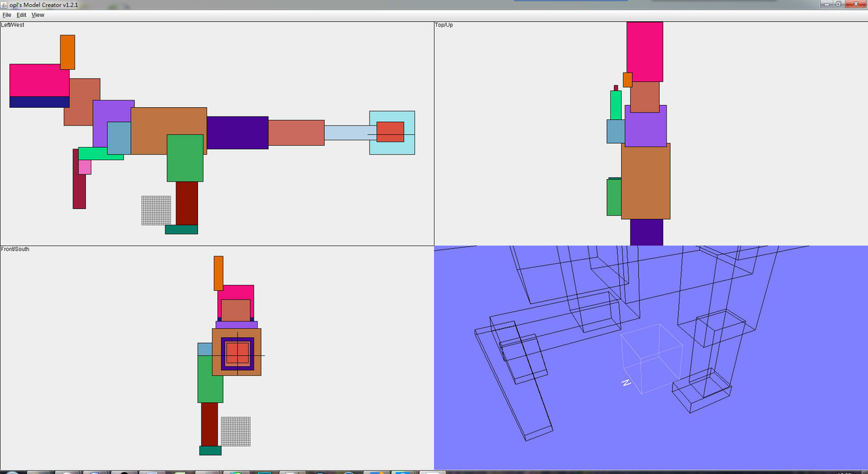Select the violet block in Top/Up view
This screenshot has height=474, width=868.
(646, 125)
